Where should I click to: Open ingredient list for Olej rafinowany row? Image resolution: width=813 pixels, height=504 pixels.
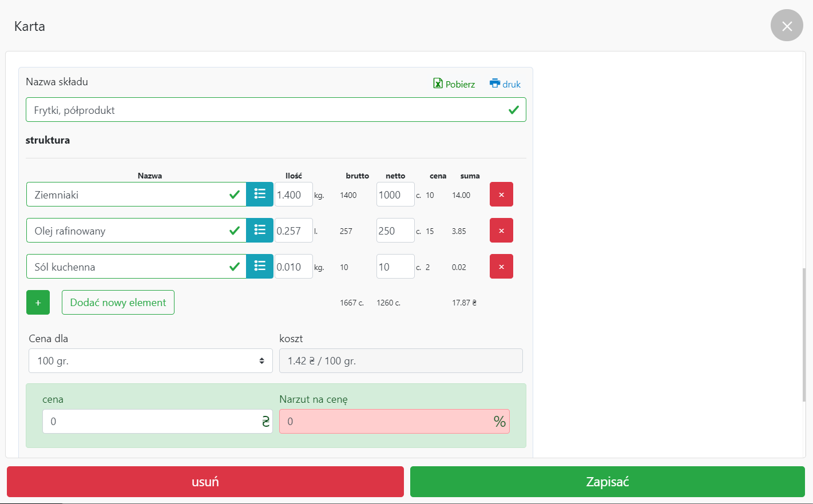coord(260,231)
